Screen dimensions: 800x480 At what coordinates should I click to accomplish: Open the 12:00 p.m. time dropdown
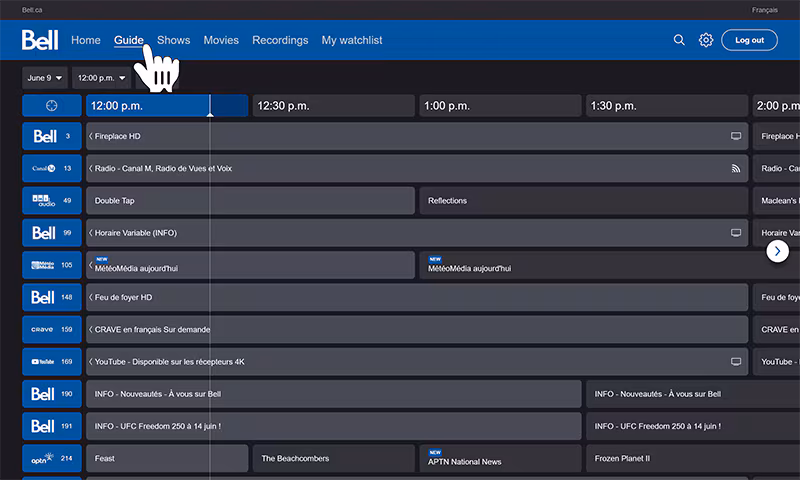click(x=102, y=78)
